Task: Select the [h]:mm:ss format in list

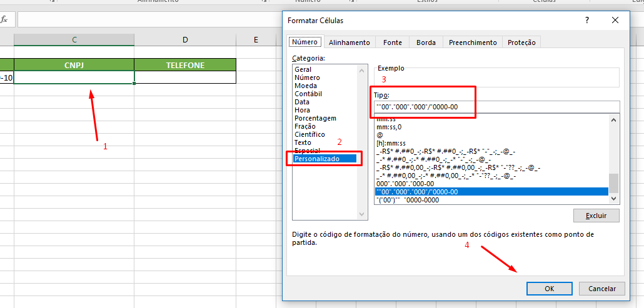Action: coord(391,143)
